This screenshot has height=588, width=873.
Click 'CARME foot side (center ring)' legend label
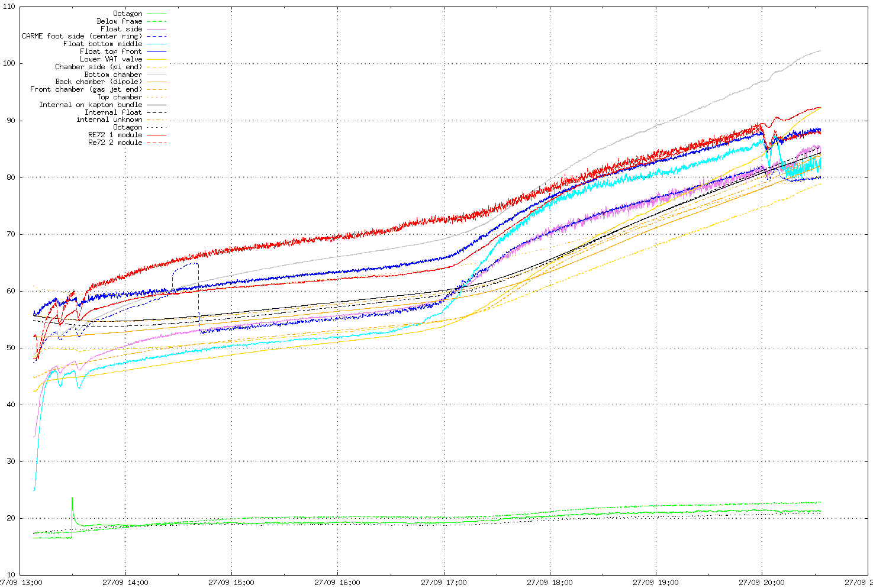82,36
